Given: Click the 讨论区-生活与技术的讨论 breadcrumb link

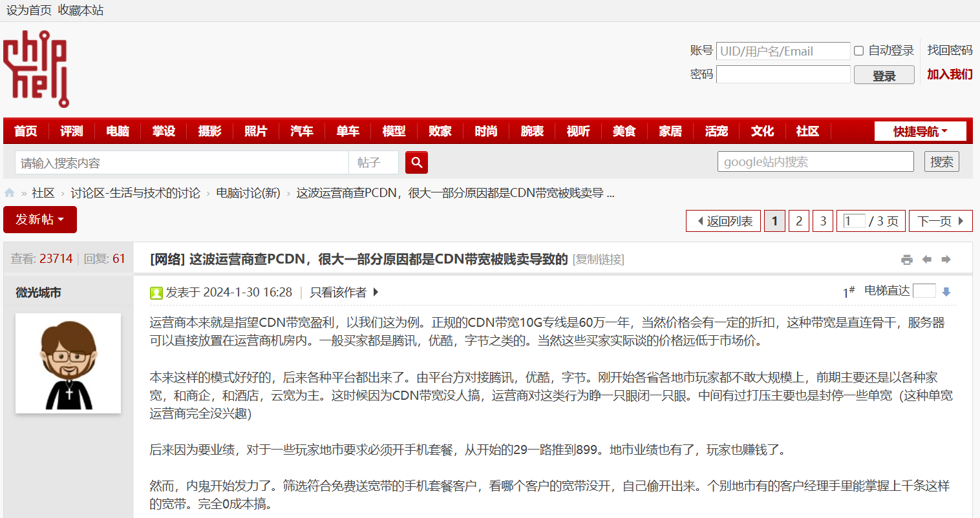Looking at the screenshot, I should pyautogui.click(x=136, y=192).
